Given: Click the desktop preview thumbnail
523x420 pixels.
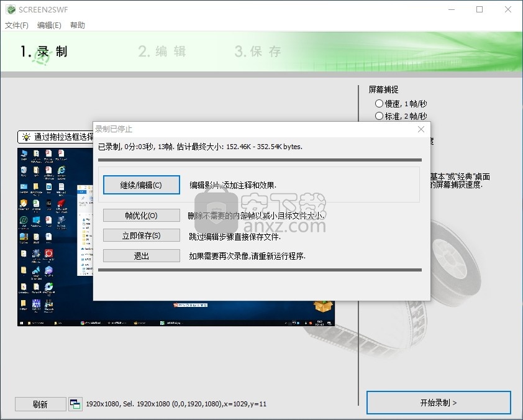Looking at the screenshot, I should [x=176, y=237].
